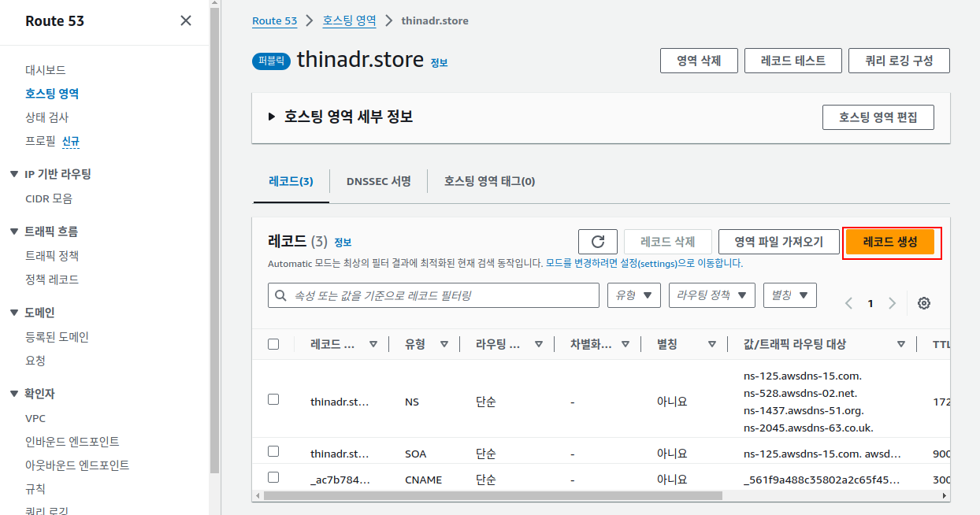Viewport: 980px width, 515px height.
Task: Open table preferences gear icon
Action: (x=925, y=303)
